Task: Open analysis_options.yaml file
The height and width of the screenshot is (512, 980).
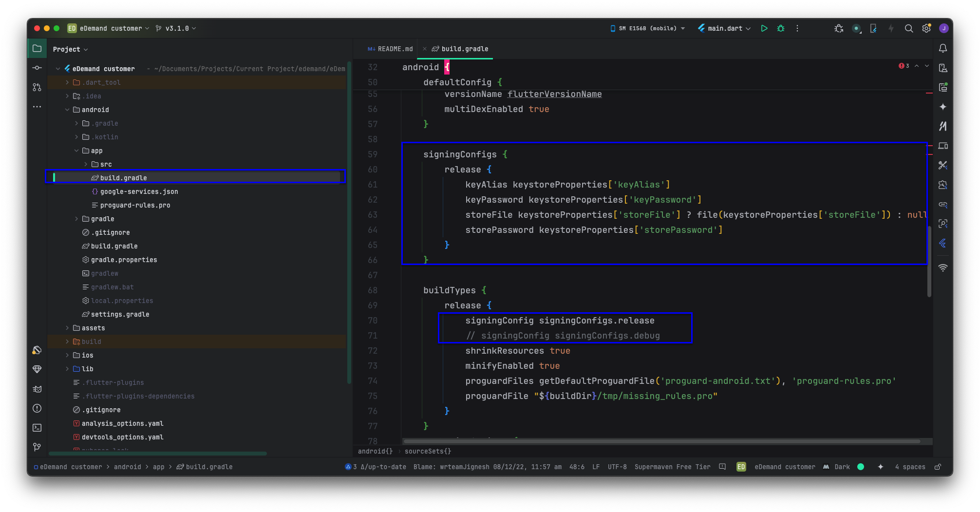Action: coord(122,423)
